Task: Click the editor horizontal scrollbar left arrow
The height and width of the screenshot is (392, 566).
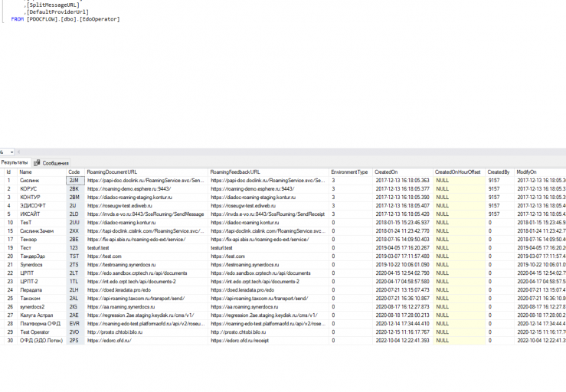Action: point(19,152)
